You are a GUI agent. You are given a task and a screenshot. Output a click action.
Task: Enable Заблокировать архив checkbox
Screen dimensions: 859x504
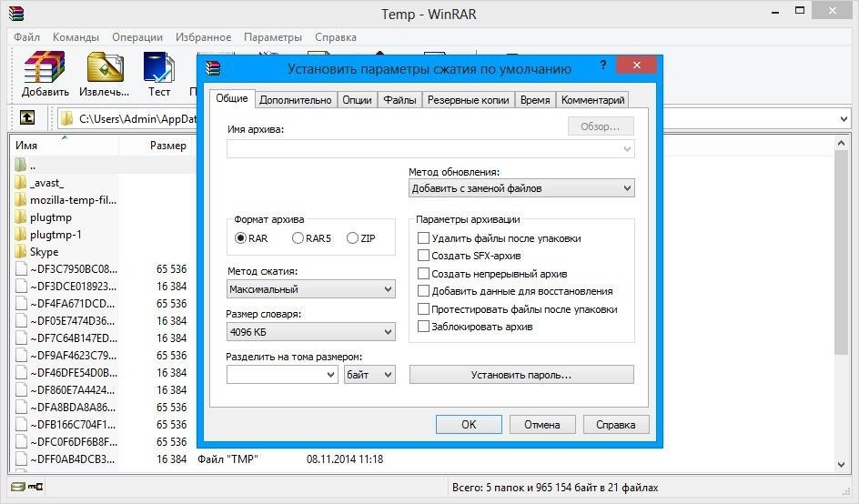(x=423, y=327)
